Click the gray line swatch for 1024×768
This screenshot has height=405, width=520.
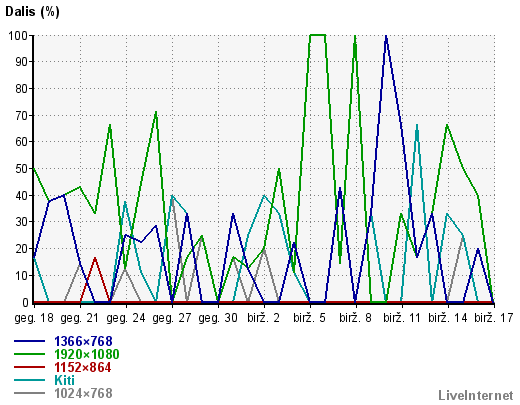click(29, 393)
